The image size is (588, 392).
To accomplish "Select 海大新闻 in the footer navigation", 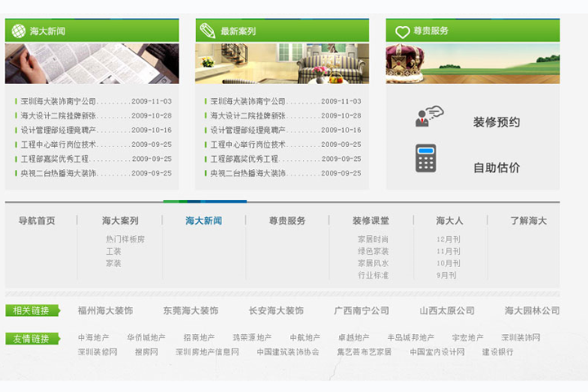I will (x=203, y=220).
